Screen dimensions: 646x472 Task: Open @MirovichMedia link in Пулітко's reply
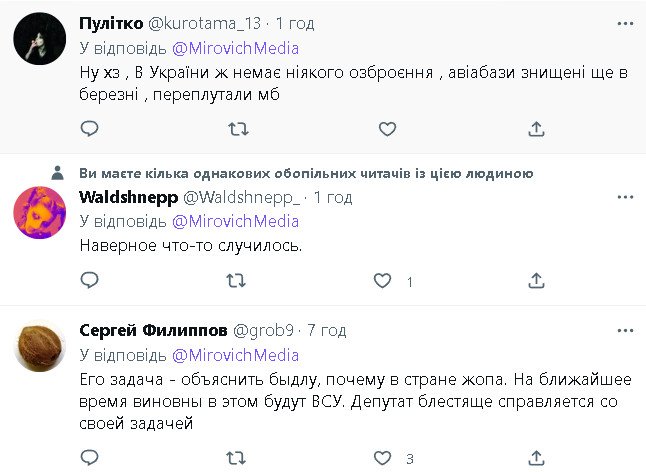[235, 47]
